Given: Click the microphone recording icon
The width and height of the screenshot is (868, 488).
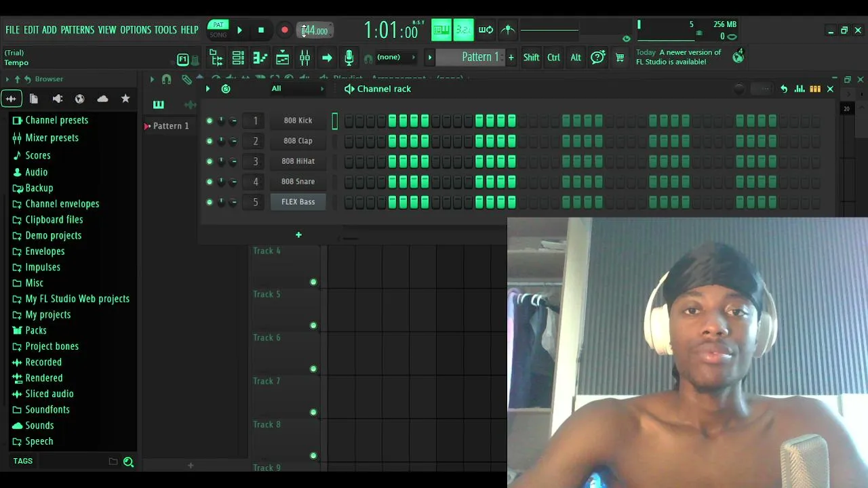Looking at the screenshot, I should click(349, 58).
